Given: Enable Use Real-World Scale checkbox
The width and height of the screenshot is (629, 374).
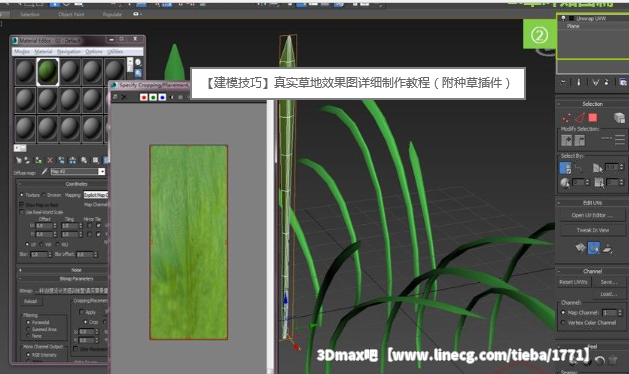Looking at the screenshot, I should (x=22, y=212).
